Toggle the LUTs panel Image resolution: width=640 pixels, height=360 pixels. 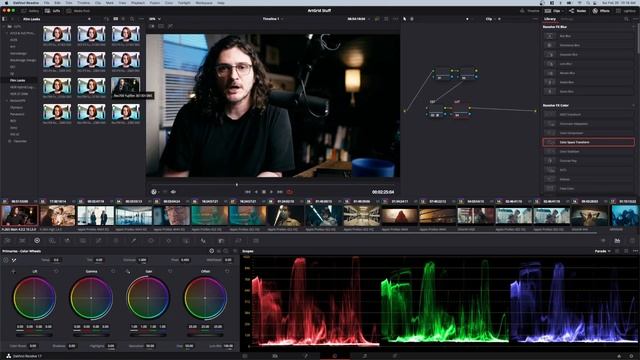coord(53,11)
